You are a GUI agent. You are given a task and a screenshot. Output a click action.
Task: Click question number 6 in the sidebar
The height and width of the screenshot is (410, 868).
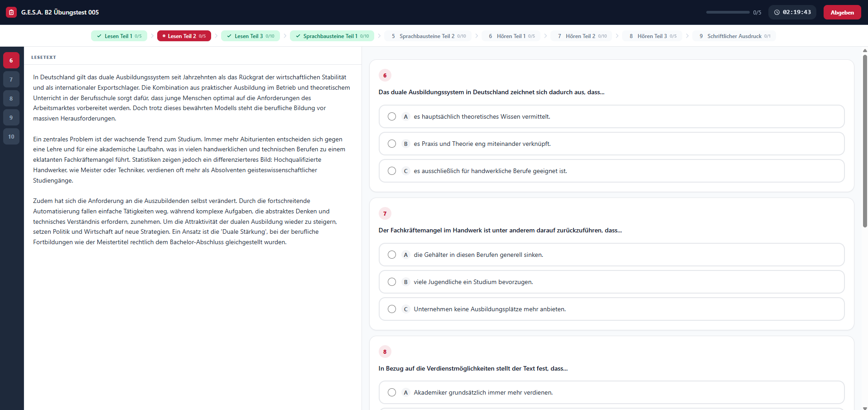11,60
